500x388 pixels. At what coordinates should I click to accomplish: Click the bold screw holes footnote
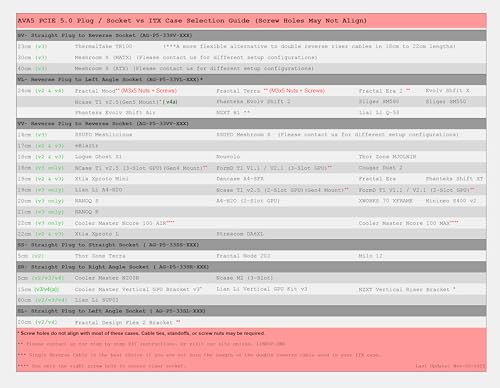click(141, 333)
